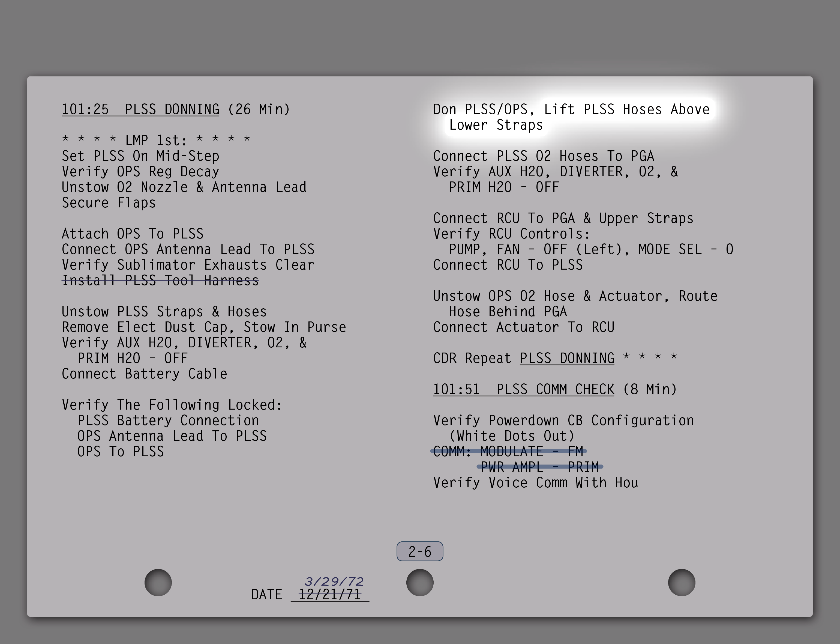This screenshot has height=644, width=840.
Task: Click Connect Actuator To RCU step
Action: [x=524, y=327]
